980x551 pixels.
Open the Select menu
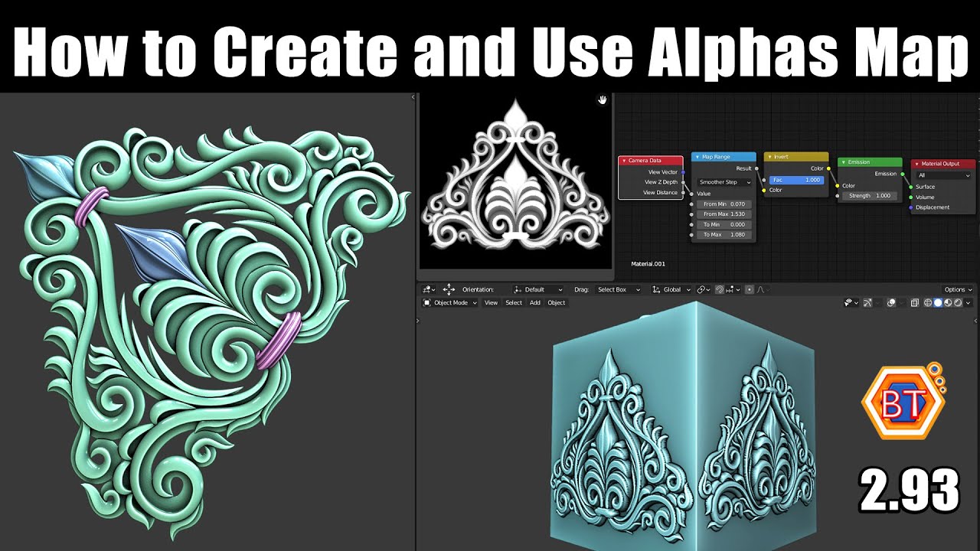point(514,302)
